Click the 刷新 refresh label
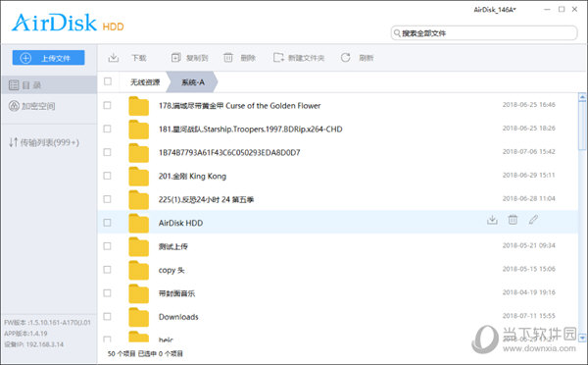This screenshot has width=588, height=365. (x=367, y=58)
